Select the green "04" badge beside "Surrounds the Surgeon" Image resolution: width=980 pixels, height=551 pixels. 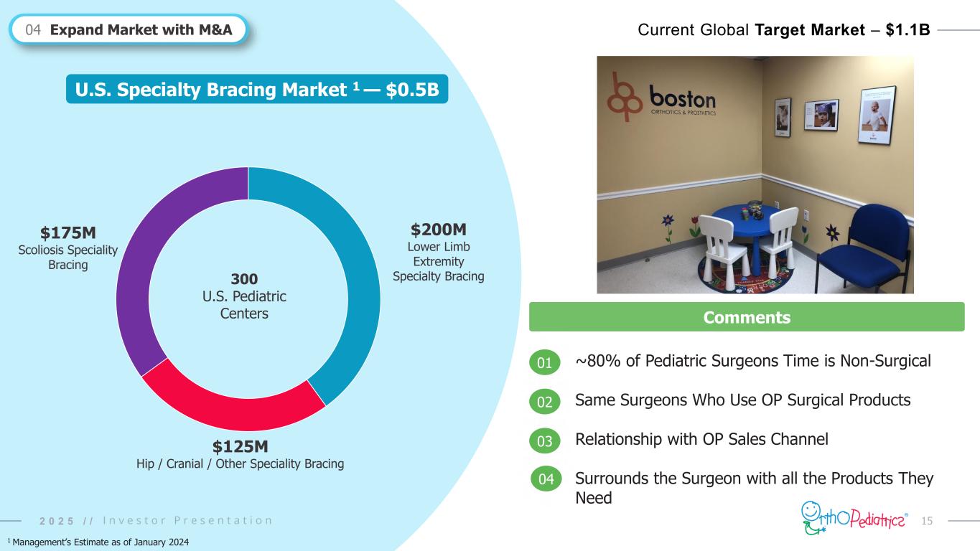(546, 479)
